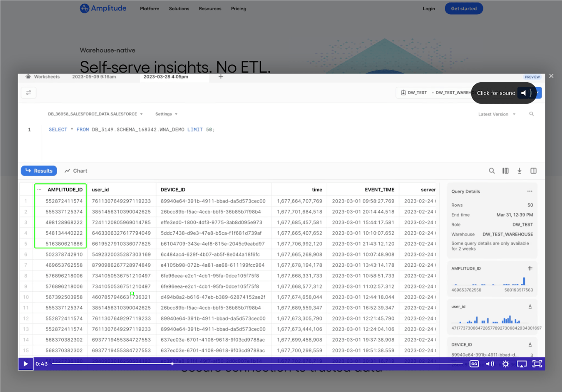
Task: Select cell 498128968222
Action: point(64,223)
